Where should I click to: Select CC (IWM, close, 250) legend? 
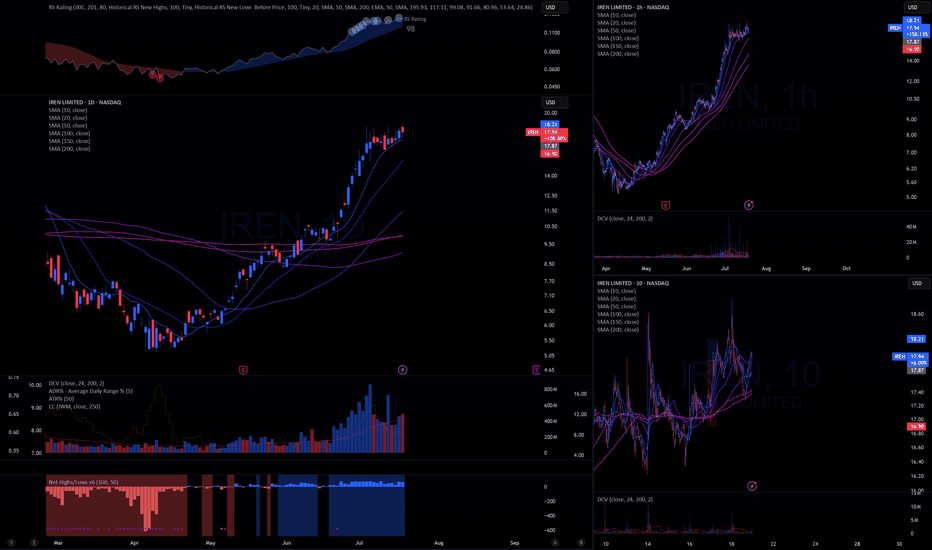coord(74,407)
